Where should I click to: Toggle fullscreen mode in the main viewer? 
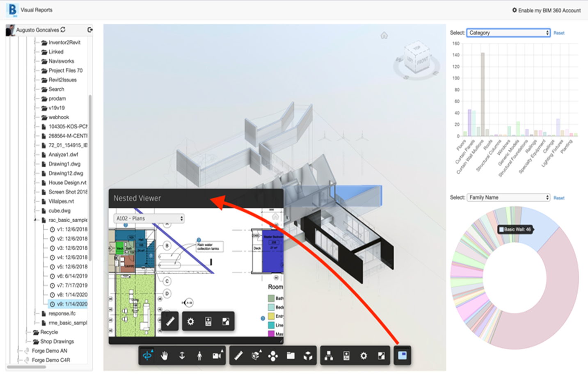381,355
